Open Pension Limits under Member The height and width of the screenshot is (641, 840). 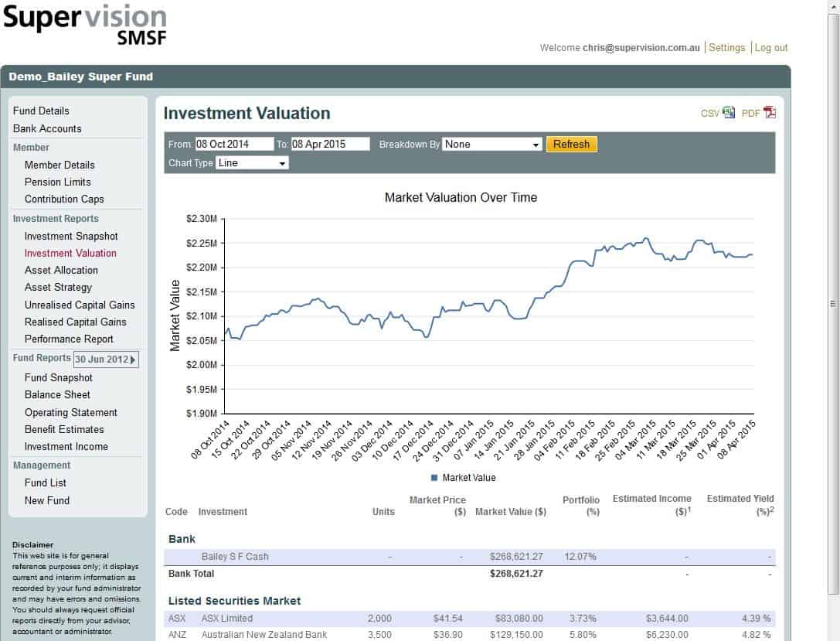coord(57,182)
